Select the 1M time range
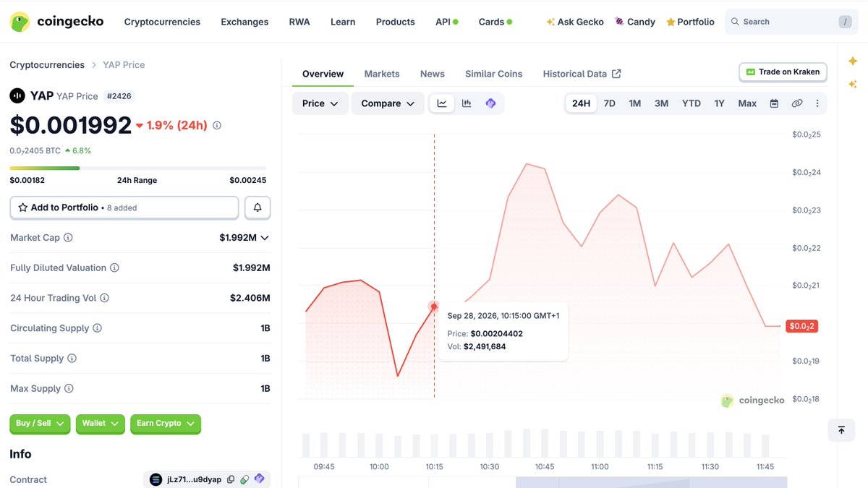868x488 pixels. pos(635,103)
